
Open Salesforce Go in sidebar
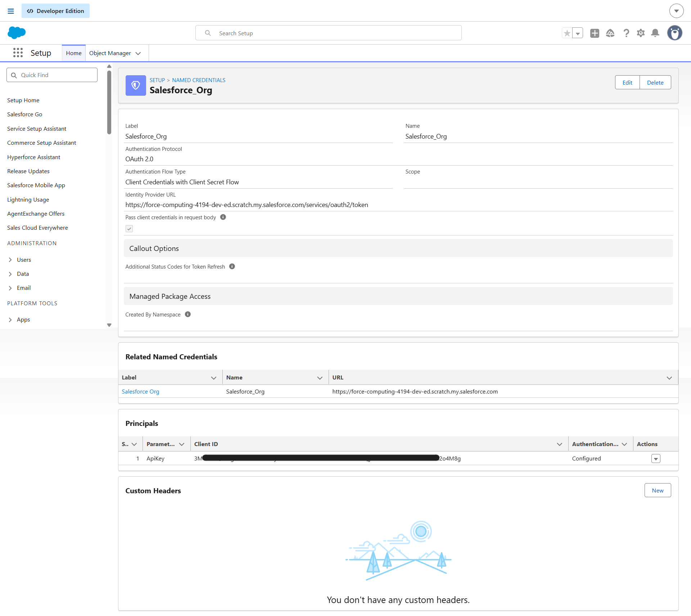(x=25, y=114)
